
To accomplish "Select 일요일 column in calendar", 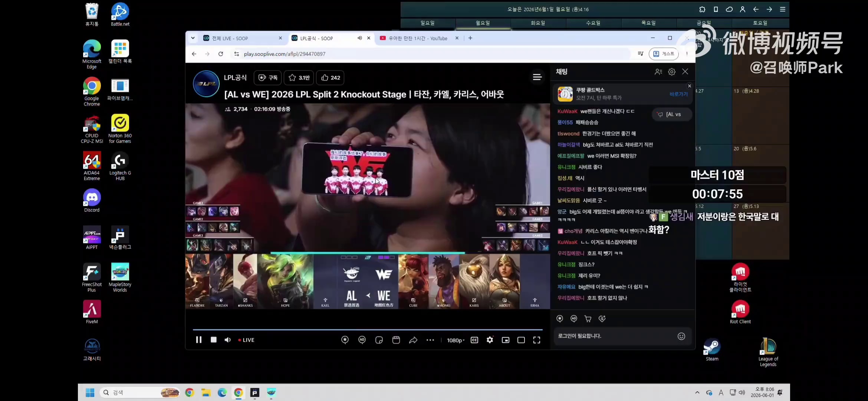I will click(428, 23).
